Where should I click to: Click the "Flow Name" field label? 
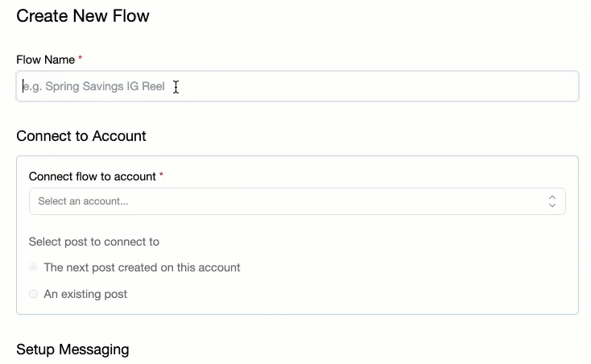[45, 60]
